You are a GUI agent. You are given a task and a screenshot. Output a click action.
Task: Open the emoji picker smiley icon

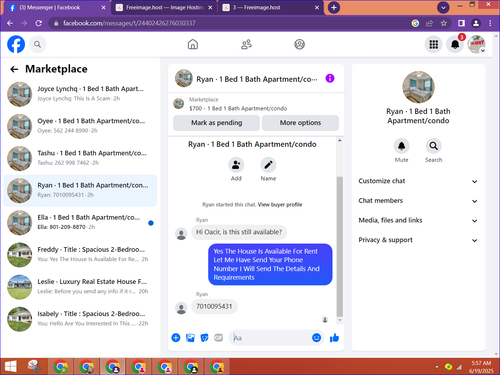coord(316,338)
